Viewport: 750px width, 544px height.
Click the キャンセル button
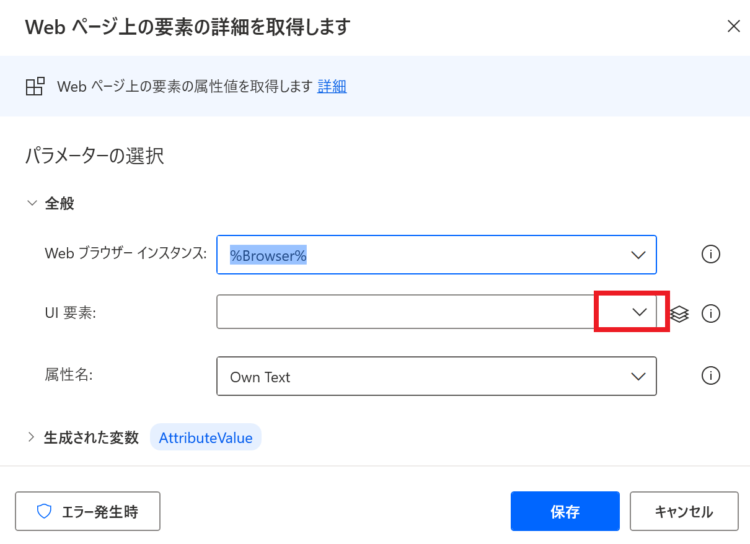684,511
